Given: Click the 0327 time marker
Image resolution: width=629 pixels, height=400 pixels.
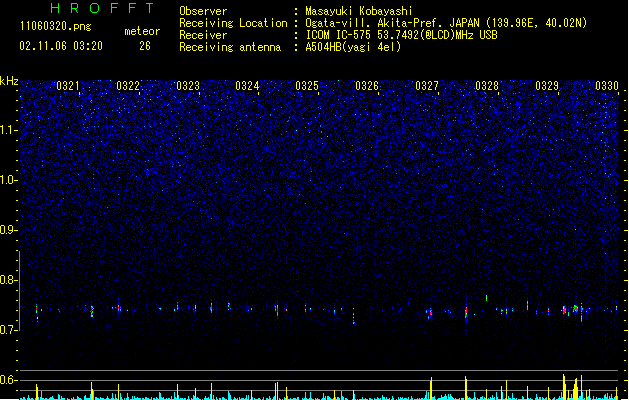Looking at the screenshot, I should (427, 86).
